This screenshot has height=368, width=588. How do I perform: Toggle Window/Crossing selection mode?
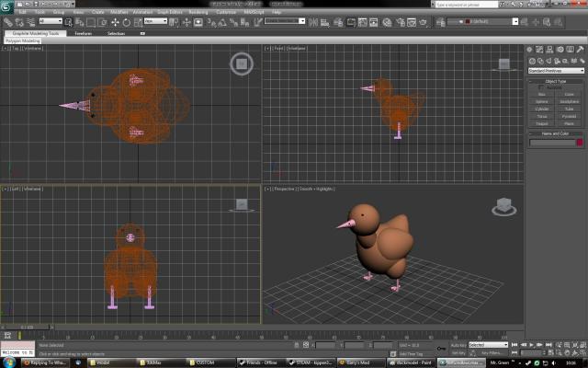tap(103, 21)
